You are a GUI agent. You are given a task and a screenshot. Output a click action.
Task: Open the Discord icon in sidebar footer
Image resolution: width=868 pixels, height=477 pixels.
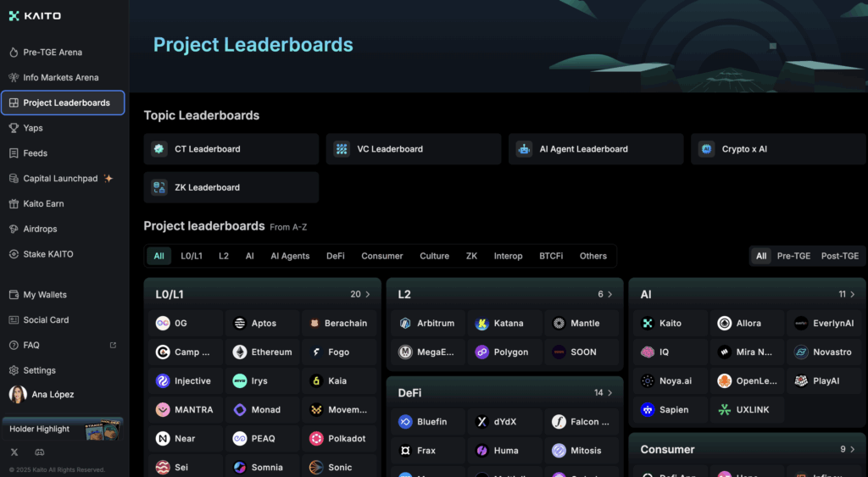[38, 452]
